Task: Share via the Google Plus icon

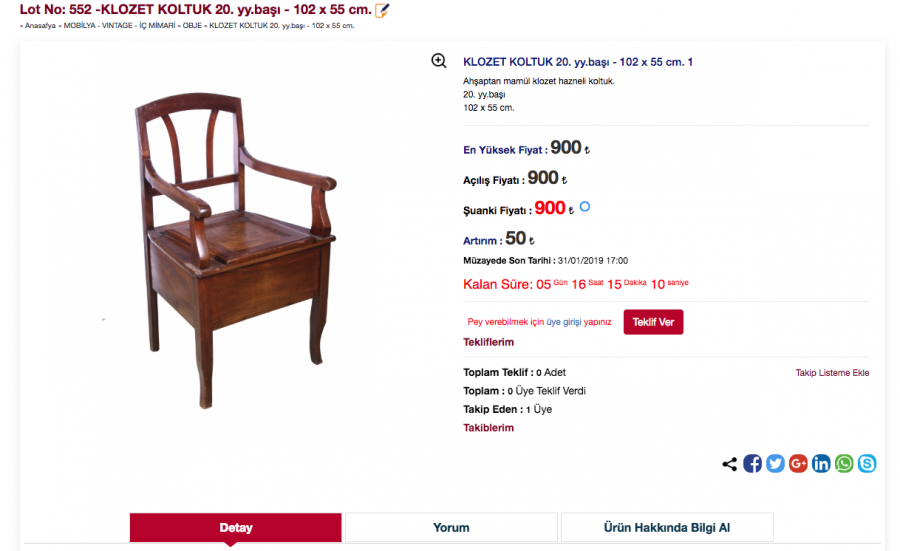Action: click(x=798, y=463)
